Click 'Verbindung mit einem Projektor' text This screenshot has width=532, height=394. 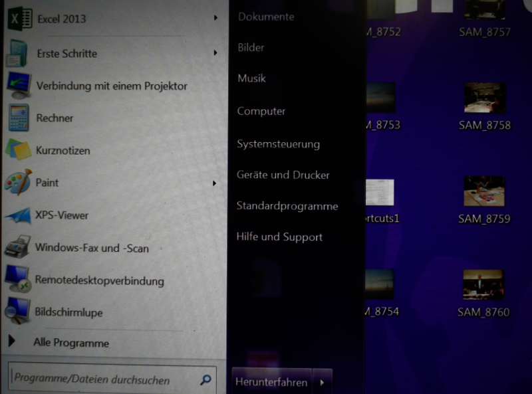112,86
